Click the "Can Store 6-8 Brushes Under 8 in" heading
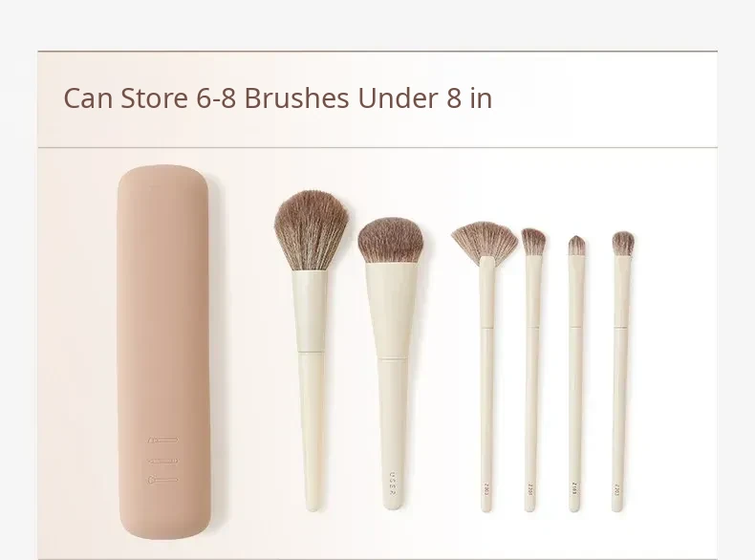This screenshot has width=755, height=560. [278, 98]
